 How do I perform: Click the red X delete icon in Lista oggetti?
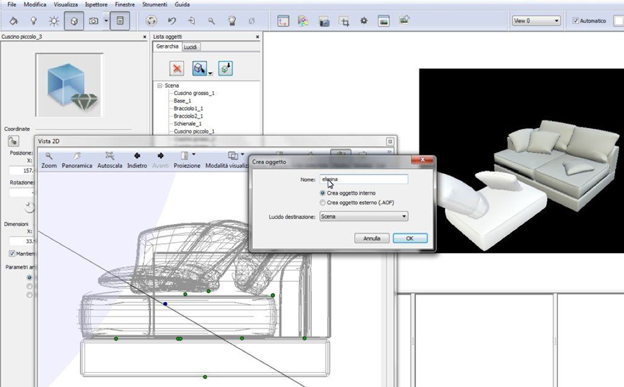pyautogui.click(x=177, y=68)
